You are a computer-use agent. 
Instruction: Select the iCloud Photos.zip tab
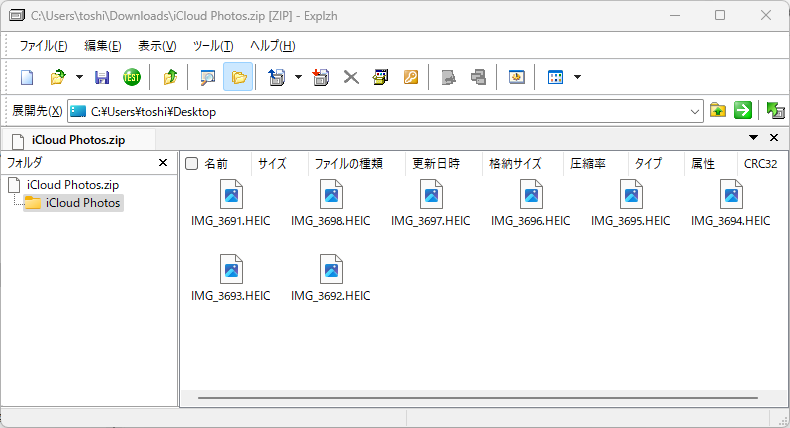click(78, 140)
